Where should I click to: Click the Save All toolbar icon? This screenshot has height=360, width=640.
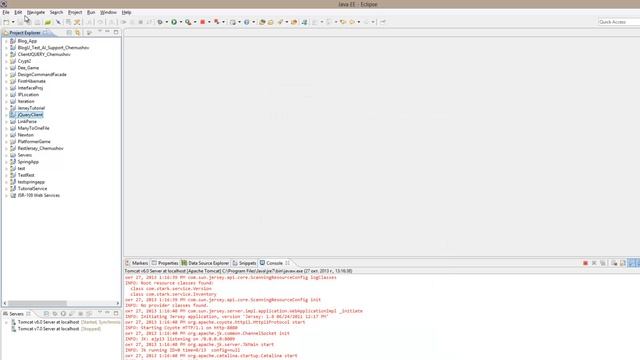click(28, 22)
